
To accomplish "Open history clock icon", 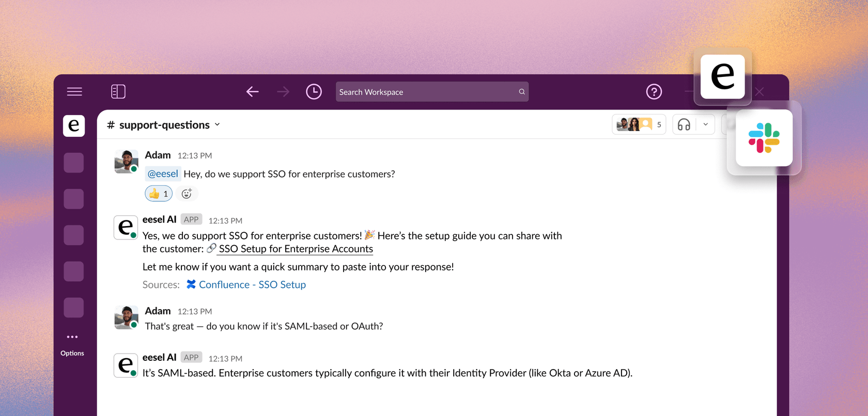I will 314,92.
